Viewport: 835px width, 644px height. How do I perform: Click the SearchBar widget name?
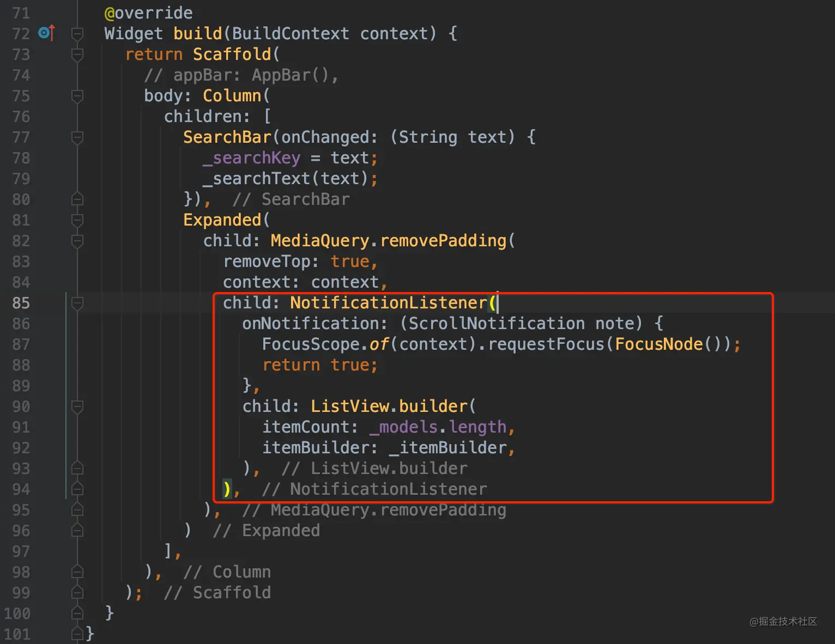(x=227, y=137)
